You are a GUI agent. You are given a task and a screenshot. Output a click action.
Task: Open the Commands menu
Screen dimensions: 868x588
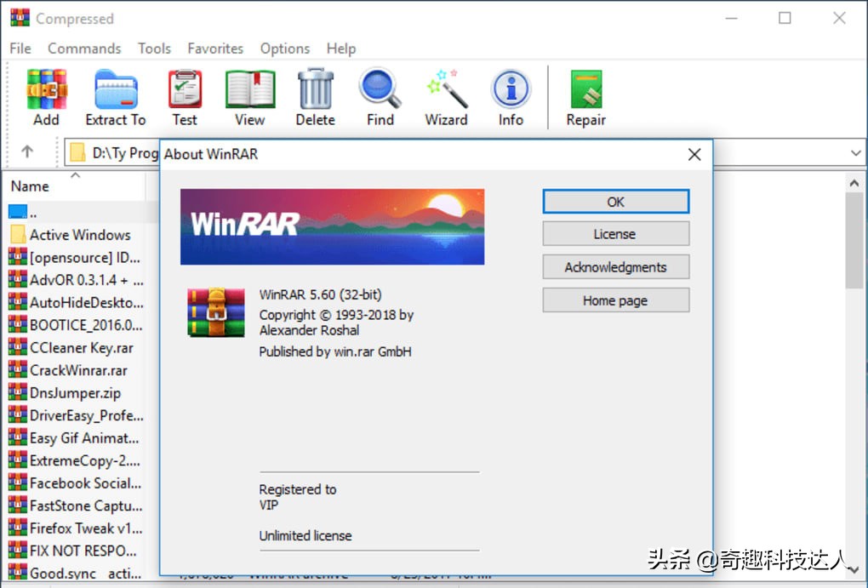[x=84, y=49]
